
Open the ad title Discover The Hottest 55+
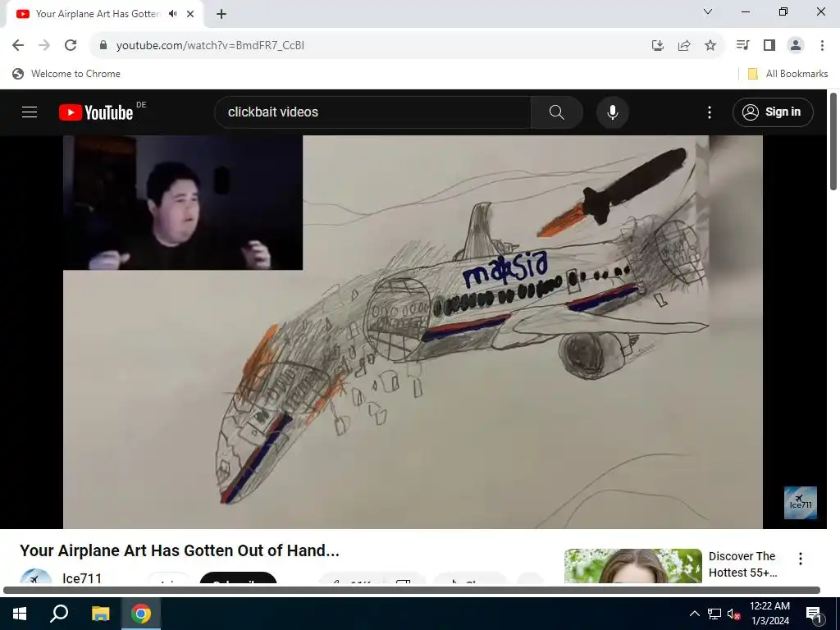point(742,564)
